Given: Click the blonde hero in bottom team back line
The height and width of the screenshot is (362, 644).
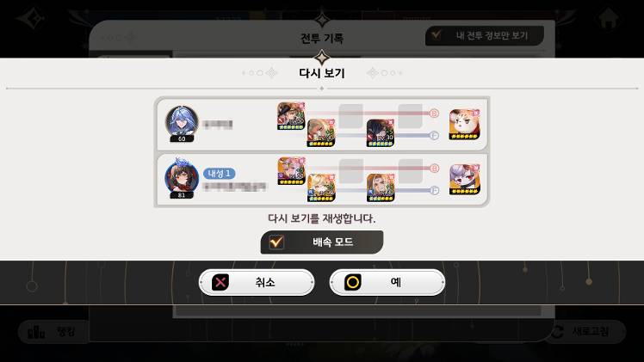Looking at the screenshot, I should pos(381,187).
